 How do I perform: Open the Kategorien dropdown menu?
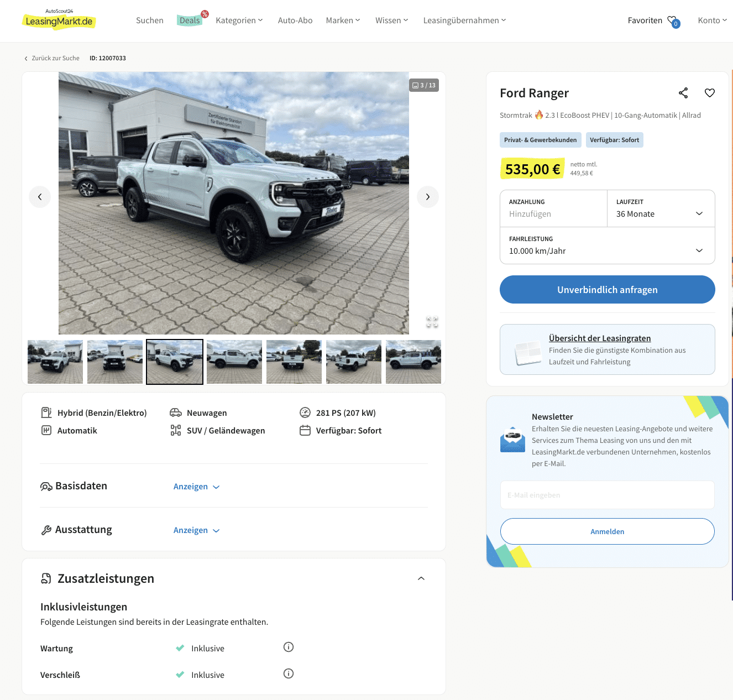coord(239,20)
